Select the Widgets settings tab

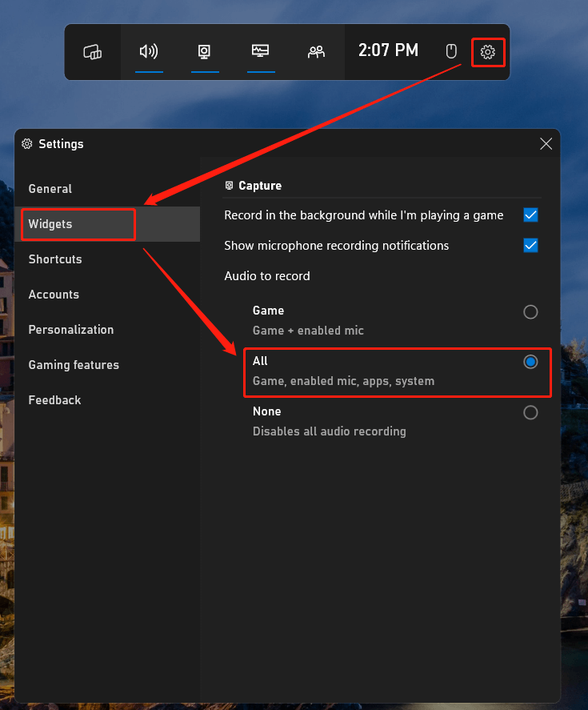(x=107, y=224)
